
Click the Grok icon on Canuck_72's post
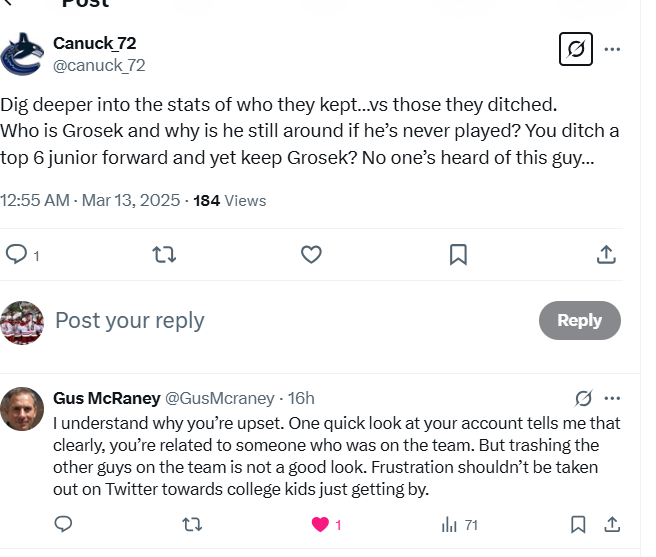click(x=576, y=49)
